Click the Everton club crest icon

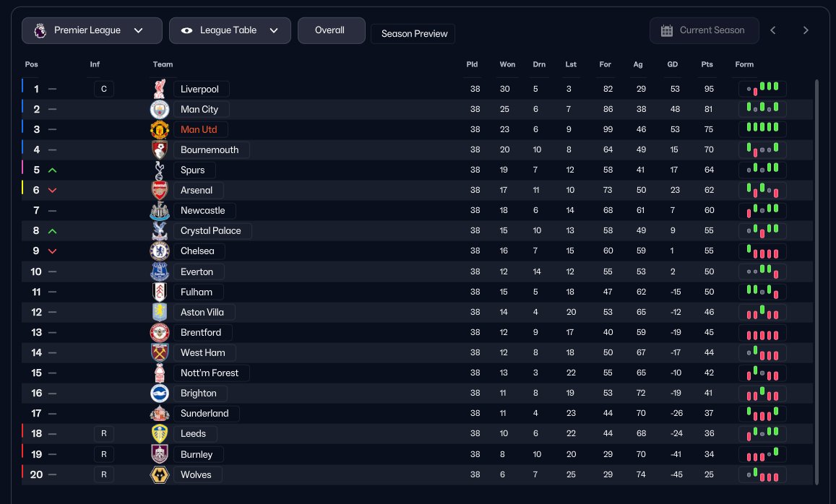tap(159, 271)
